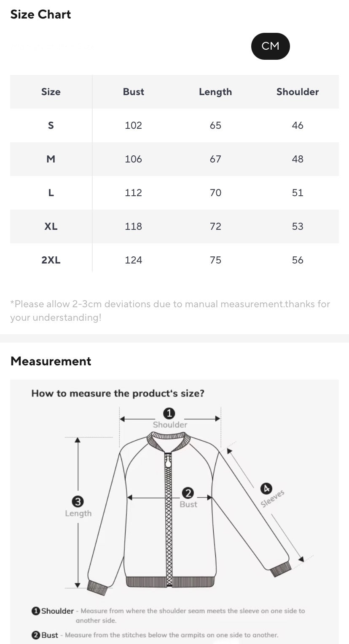The width and height of the screenshot is (349, 644).
Task: Select the Size column header
Action: pos(51,92)
